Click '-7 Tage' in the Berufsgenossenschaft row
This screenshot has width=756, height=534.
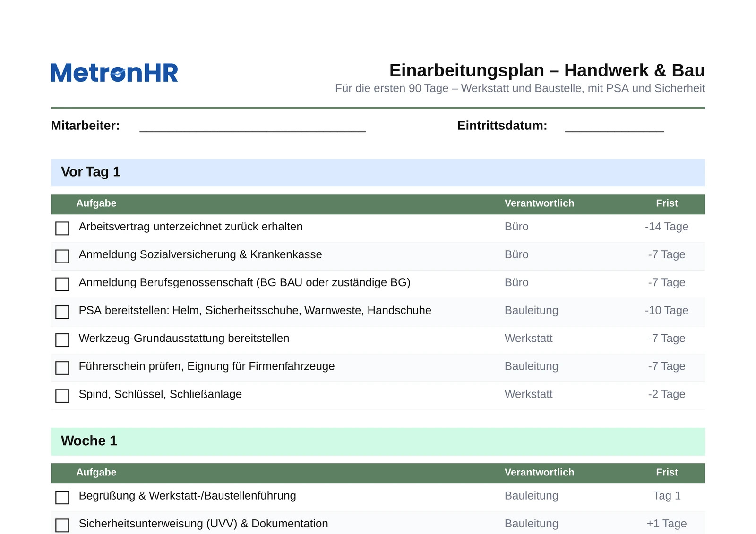pos(667,282)
